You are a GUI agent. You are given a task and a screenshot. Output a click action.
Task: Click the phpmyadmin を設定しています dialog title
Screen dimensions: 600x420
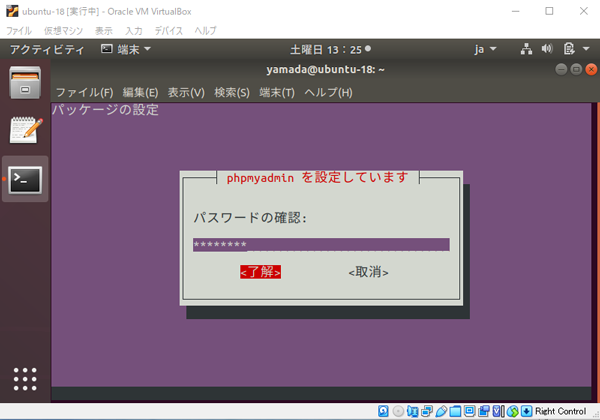coord(317,177)
